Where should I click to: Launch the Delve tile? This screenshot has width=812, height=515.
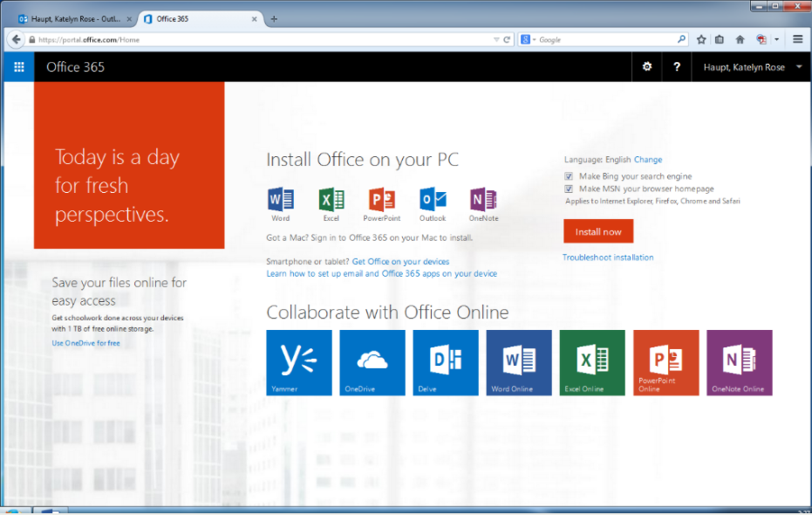tap(446, 362)
